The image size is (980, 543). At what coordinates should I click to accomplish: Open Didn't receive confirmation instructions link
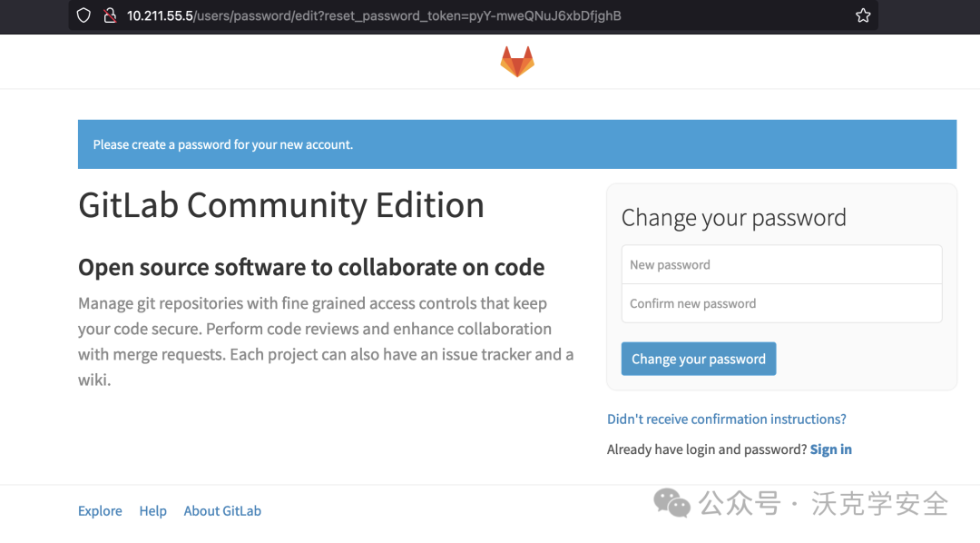(726, 420)
